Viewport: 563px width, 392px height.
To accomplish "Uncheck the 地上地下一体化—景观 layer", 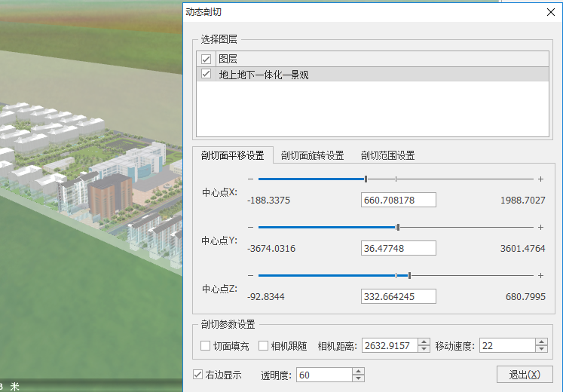I will coord(206,74).
